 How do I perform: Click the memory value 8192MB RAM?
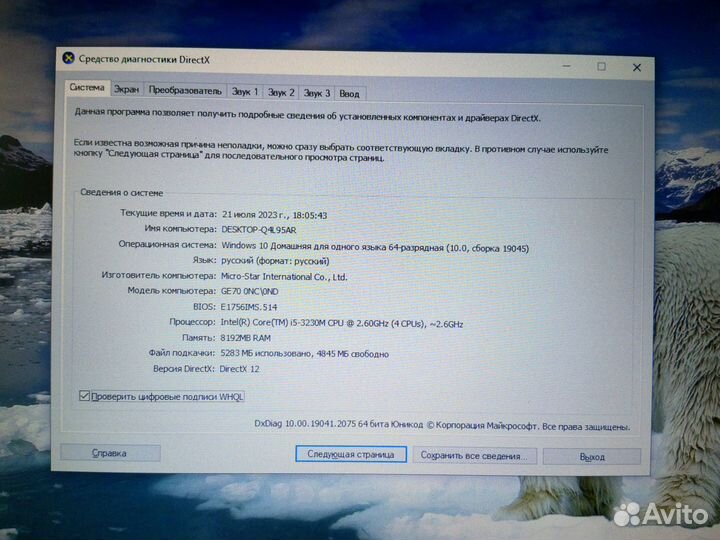[x=245, y=338]
